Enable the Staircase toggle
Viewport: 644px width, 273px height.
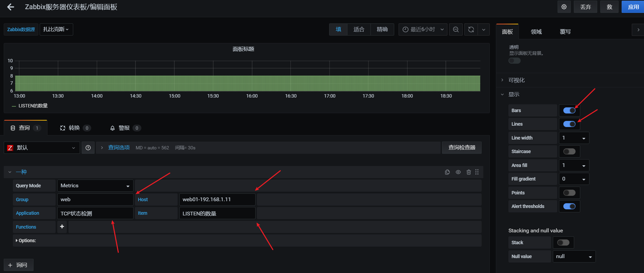click(569, 151)
